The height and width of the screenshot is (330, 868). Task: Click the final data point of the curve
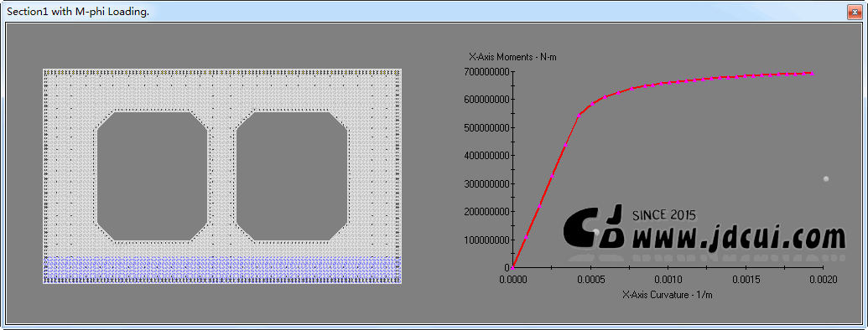point(812,73)
